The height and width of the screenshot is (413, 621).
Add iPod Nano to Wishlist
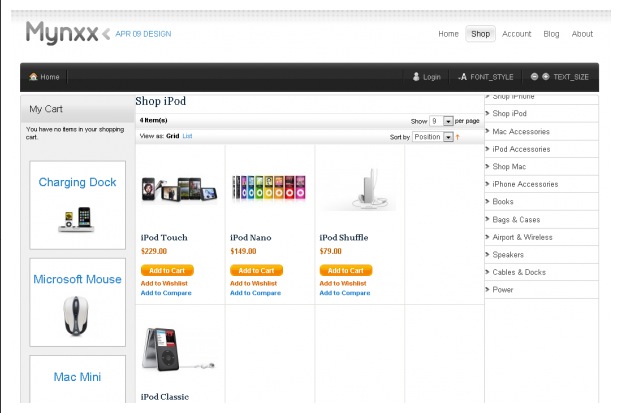(x=255, y=283)
